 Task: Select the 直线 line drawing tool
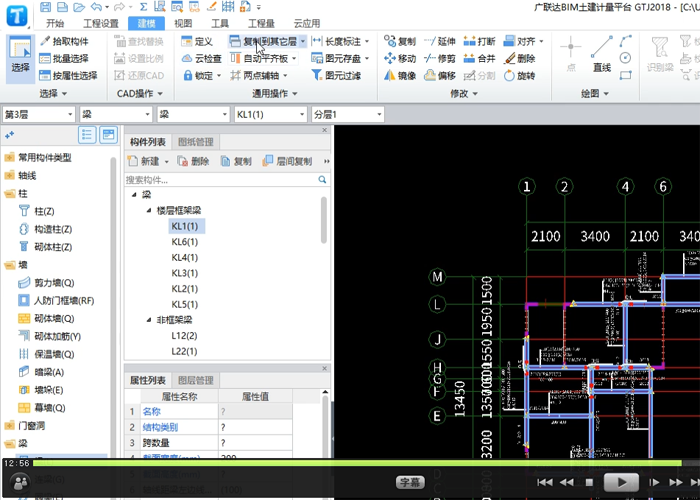click(x=601, y=54)
